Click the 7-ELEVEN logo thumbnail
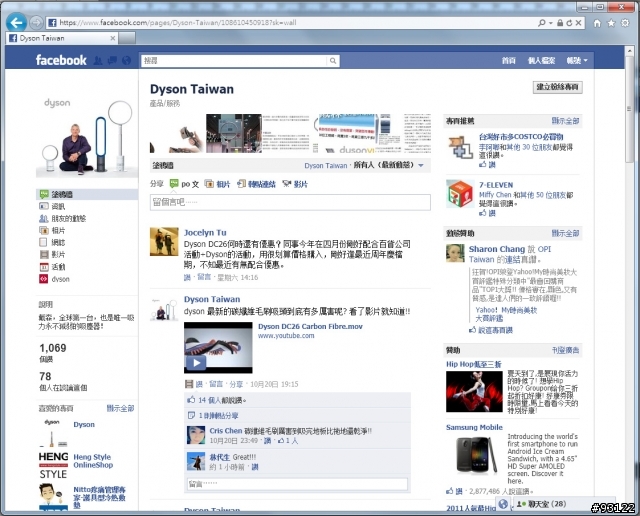640x516 pixels. (x=460, y=194)
